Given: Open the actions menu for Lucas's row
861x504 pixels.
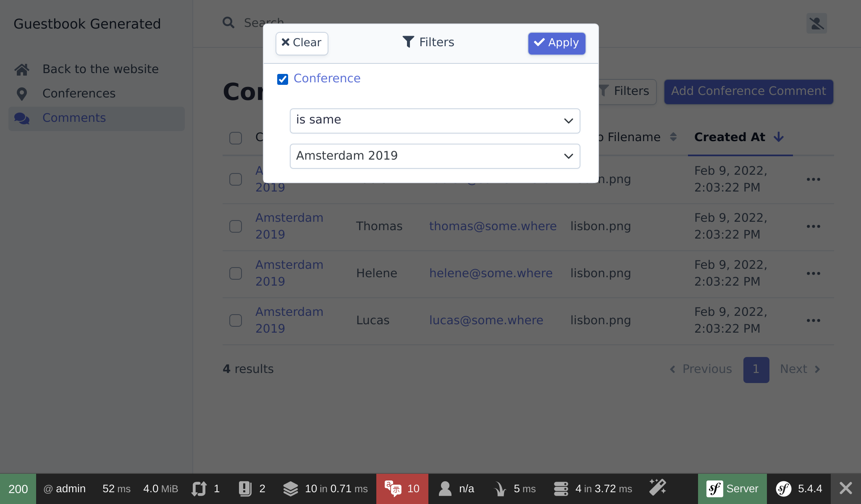Looking at the screenshot, I should pos(813,320).
